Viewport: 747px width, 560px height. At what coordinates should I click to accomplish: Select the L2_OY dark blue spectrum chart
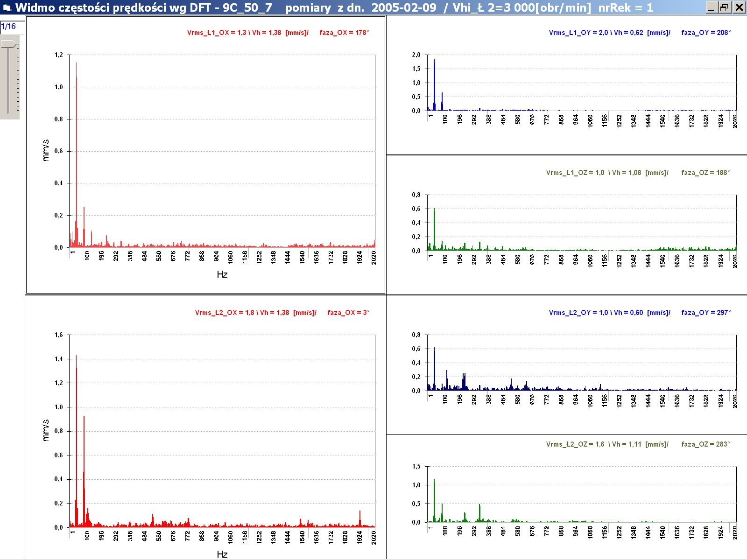tap(581, 364)
